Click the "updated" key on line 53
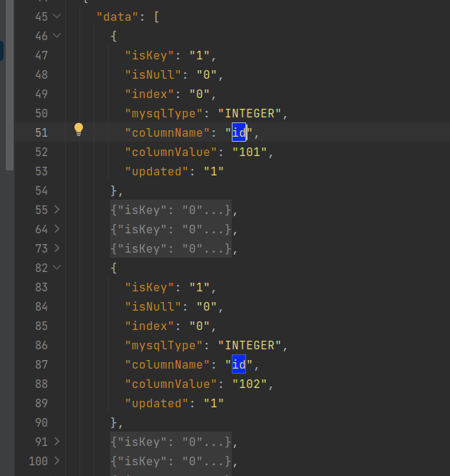The height and width of the screenshot is (476, 450). pos(157,172)
